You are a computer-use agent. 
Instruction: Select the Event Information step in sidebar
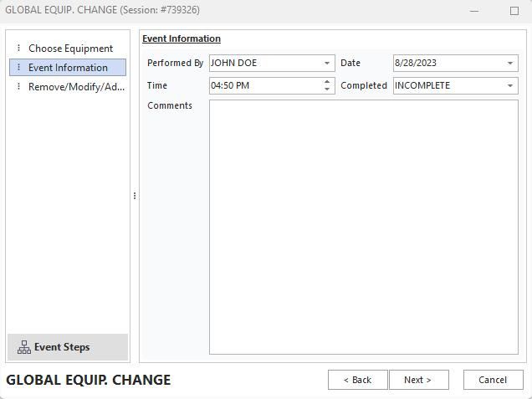[x=68, y=67]
